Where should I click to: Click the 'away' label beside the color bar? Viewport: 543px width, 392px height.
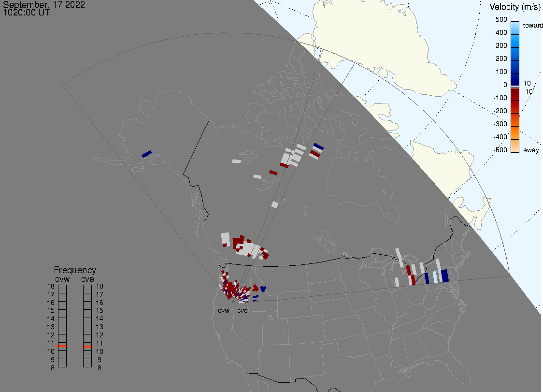click(x=531, y=150)
